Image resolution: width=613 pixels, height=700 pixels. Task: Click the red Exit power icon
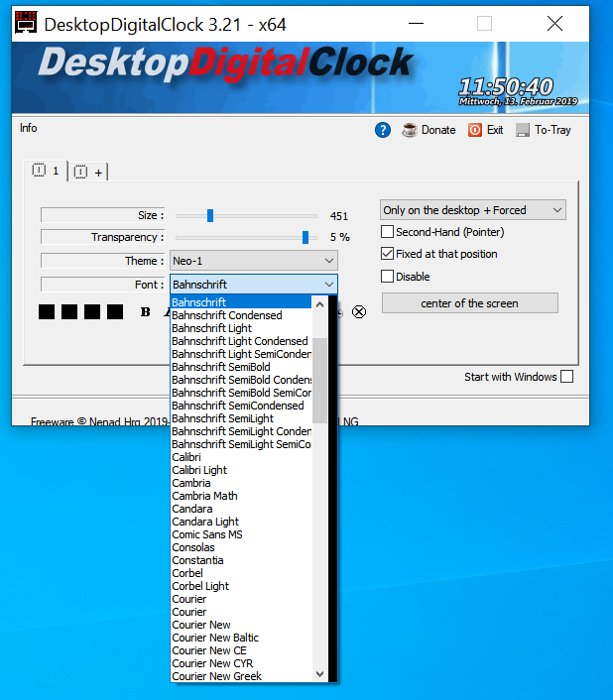tap(474, 130)
